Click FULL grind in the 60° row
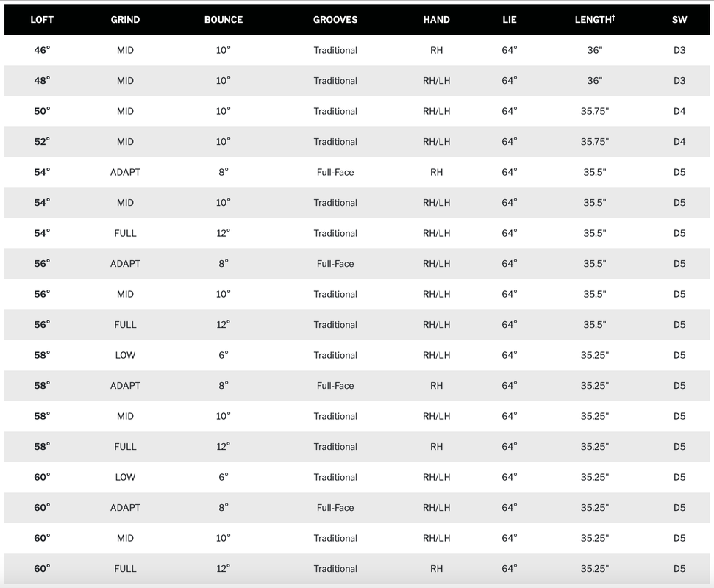Screen dimensions: 714x588 click(125, 569)
